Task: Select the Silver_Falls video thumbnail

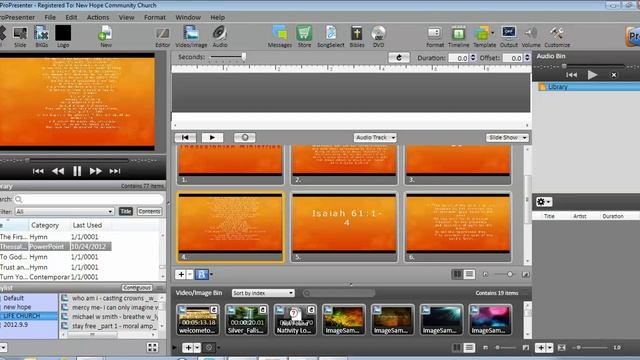Action: (x=247, y=320)
